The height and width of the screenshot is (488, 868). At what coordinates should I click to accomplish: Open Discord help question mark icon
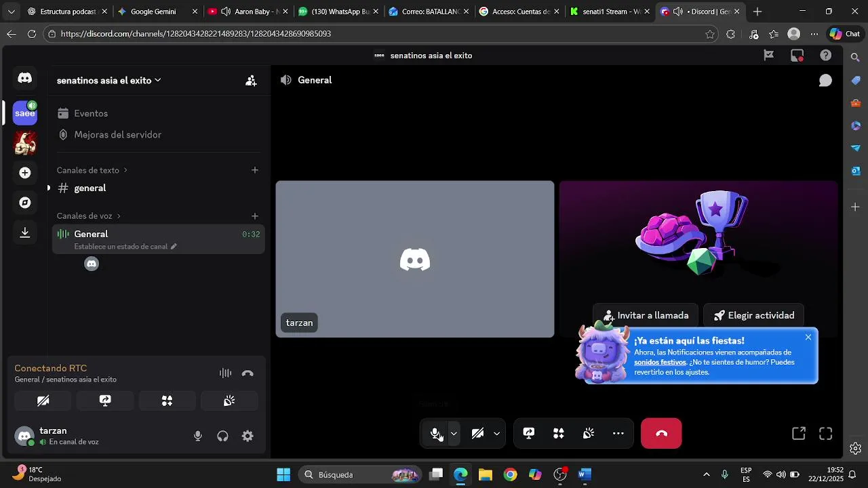pos(825,56)
